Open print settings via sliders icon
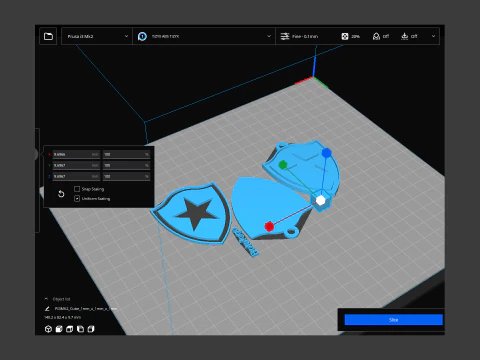 pyautogui.click(x=285, y=36)
